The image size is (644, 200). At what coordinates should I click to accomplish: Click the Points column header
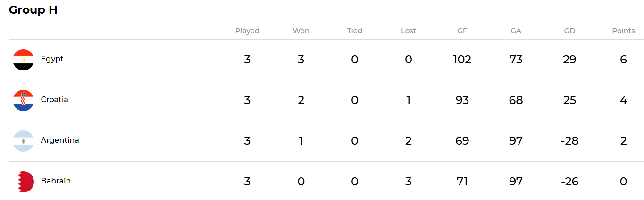[x=624, y=31]
